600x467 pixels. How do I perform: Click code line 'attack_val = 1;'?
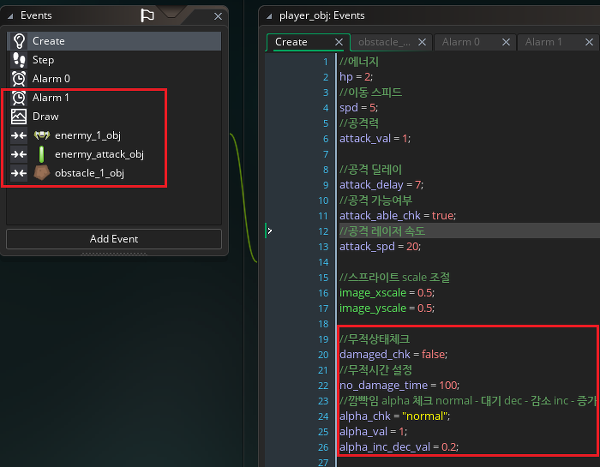point(375,139)
